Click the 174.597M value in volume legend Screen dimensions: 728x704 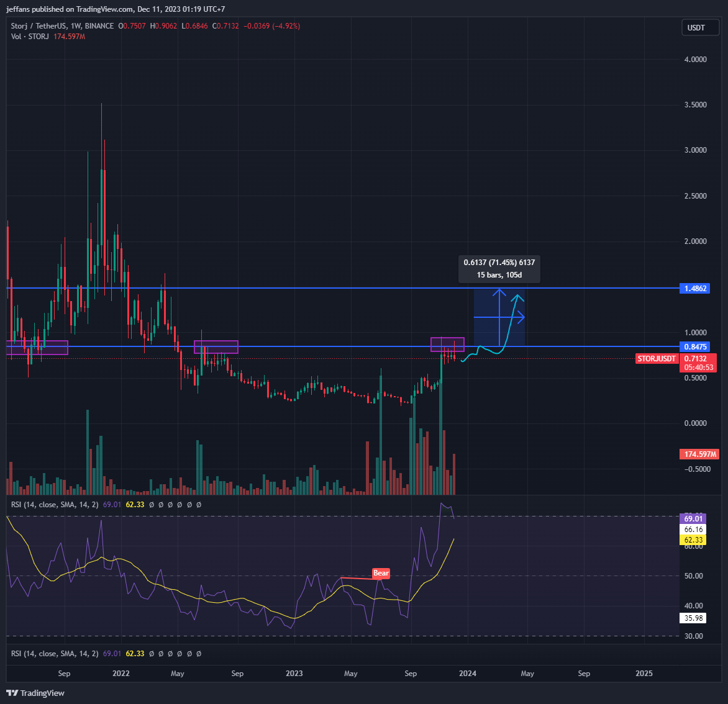pyautogui.click(x=69, y=36)
